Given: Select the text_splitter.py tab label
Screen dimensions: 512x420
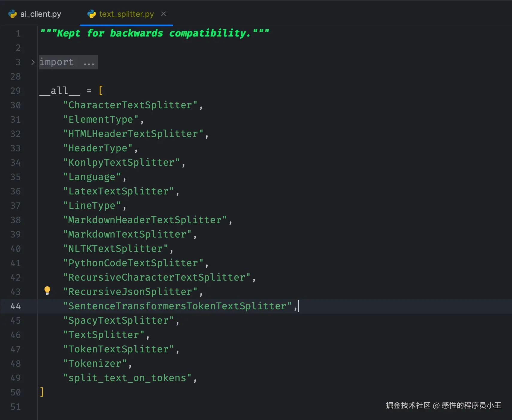Looking at the screenshot, I should click(x=126, y=14).
